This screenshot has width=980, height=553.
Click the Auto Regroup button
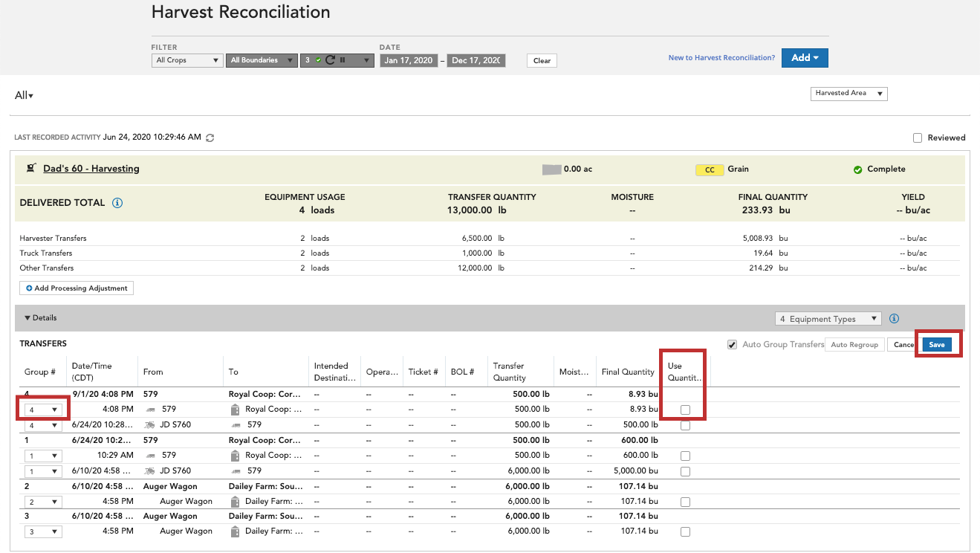pyautogui.click(x=854, y=345)
